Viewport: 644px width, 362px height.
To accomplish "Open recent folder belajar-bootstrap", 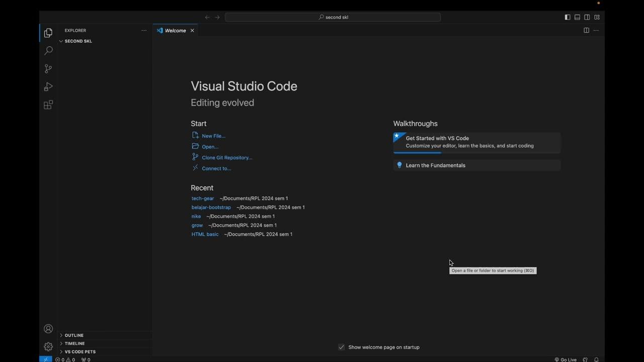I will click(x=211, y=207).
